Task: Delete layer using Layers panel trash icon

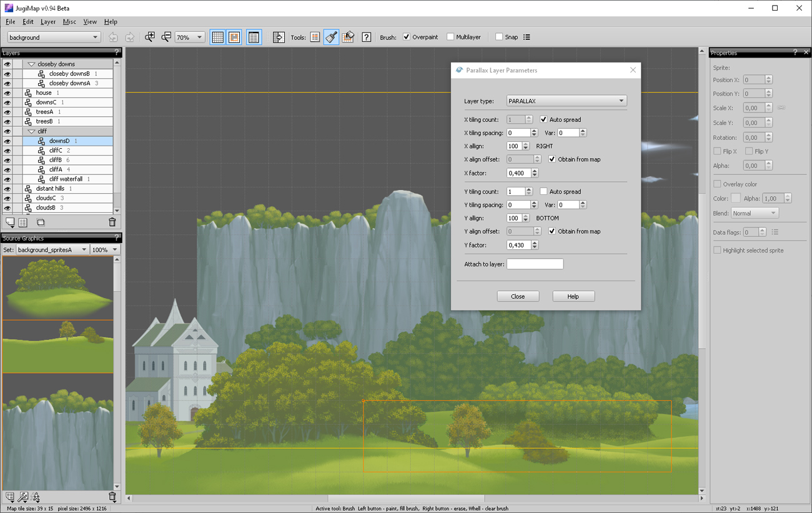Action: (112, 222)
